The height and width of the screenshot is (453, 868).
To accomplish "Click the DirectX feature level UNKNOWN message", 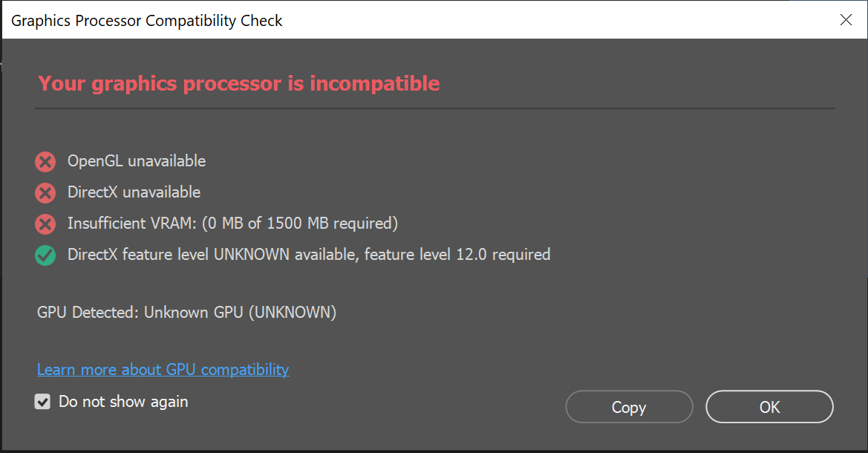I will tap(309, 255).
